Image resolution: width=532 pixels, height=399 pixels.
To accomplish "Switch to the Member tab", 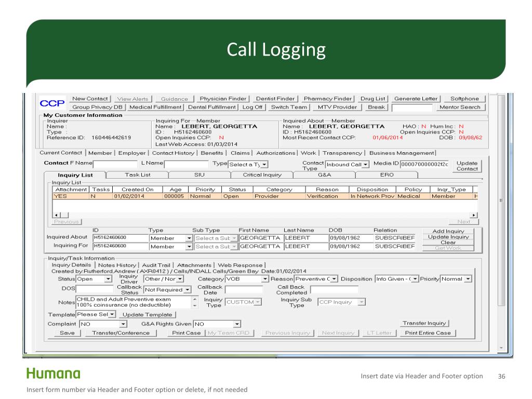I will (100, 153).
